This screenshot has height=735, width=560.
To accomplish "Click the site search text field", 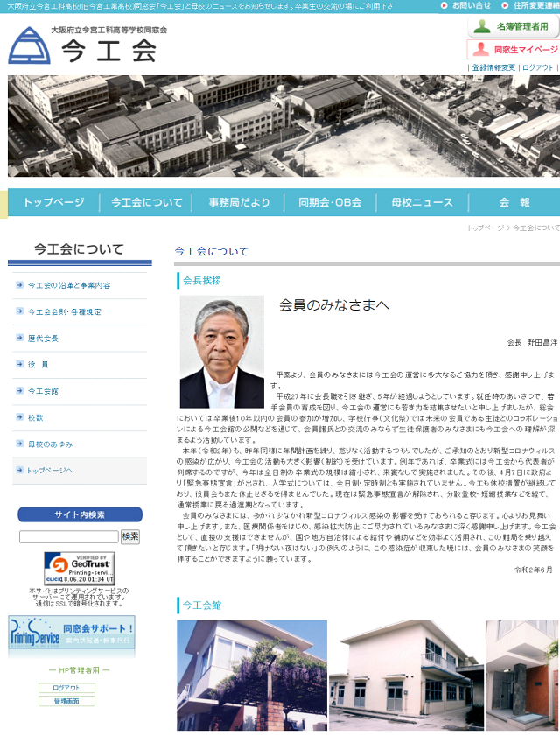I will [68, 536].
